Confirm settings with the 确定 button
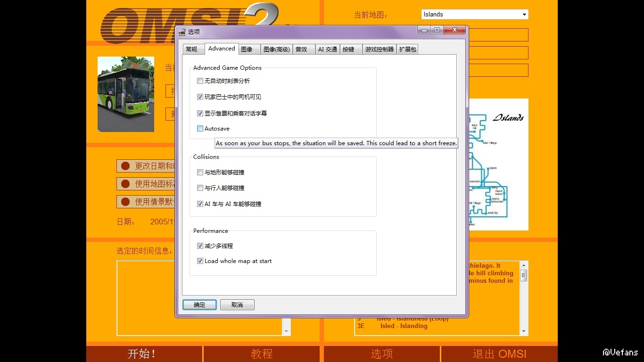The image size is (644, 362). click(199, 305)
